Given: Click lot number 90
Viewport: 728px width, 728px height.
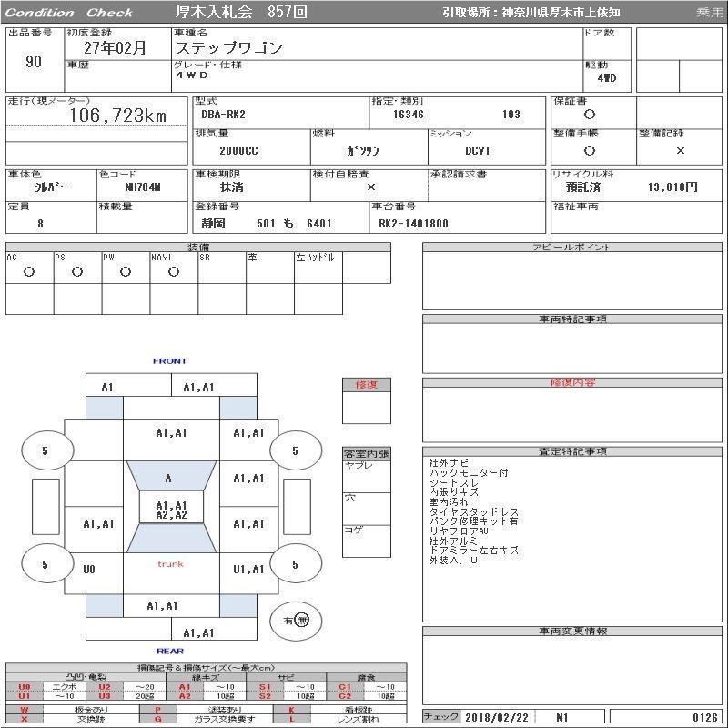Looking at the screenshot, I should [34, 61].
